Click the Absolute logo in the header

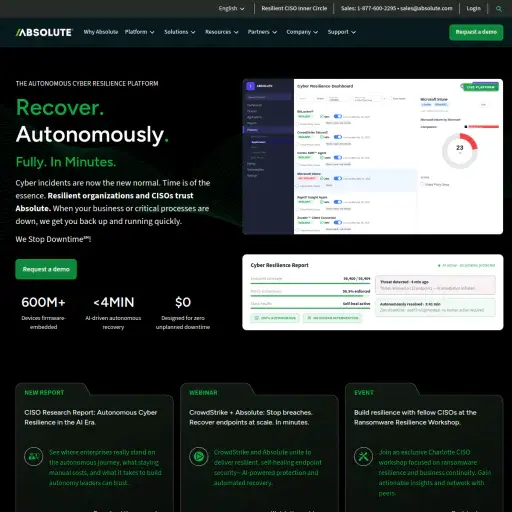pos(44,32)
